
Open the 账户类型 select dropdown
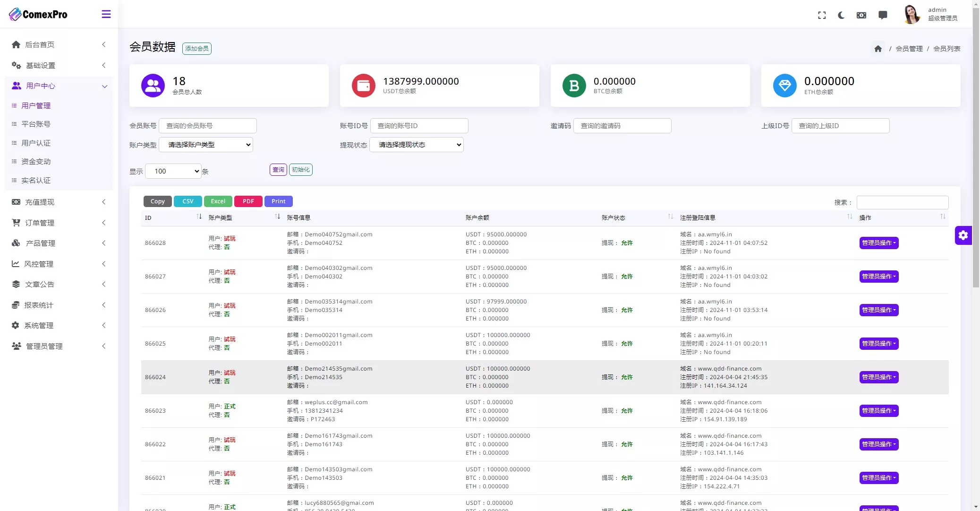coord(206,145)
